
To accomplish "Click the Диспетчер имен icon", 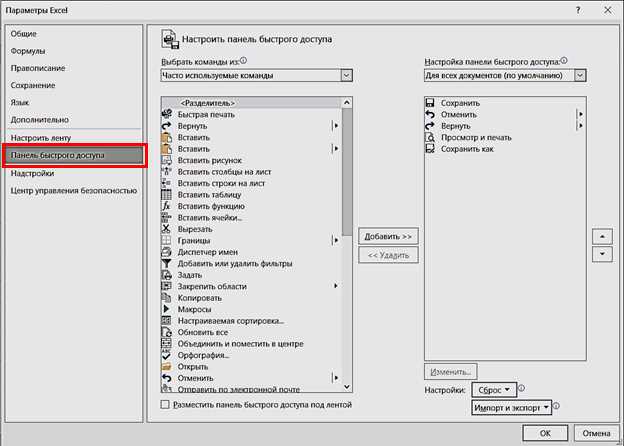I will click(166, 252).
